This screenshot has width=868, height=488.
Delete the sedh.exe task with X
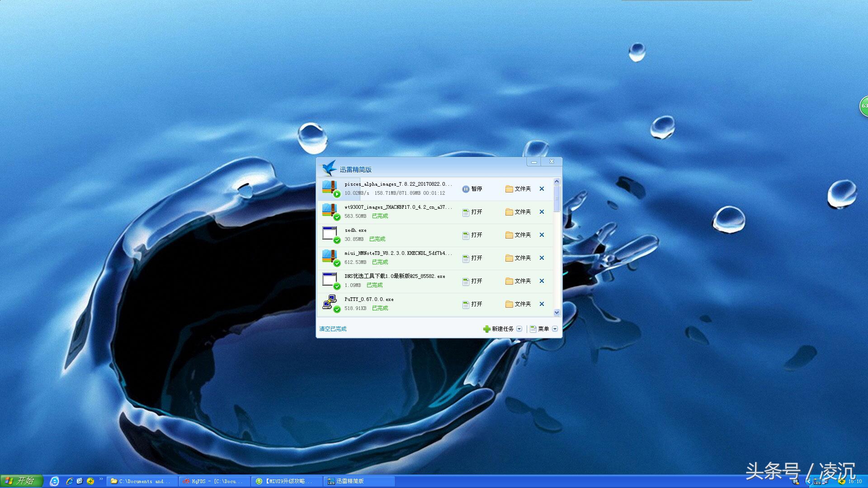pyautogui.click(x=542, y=235)
